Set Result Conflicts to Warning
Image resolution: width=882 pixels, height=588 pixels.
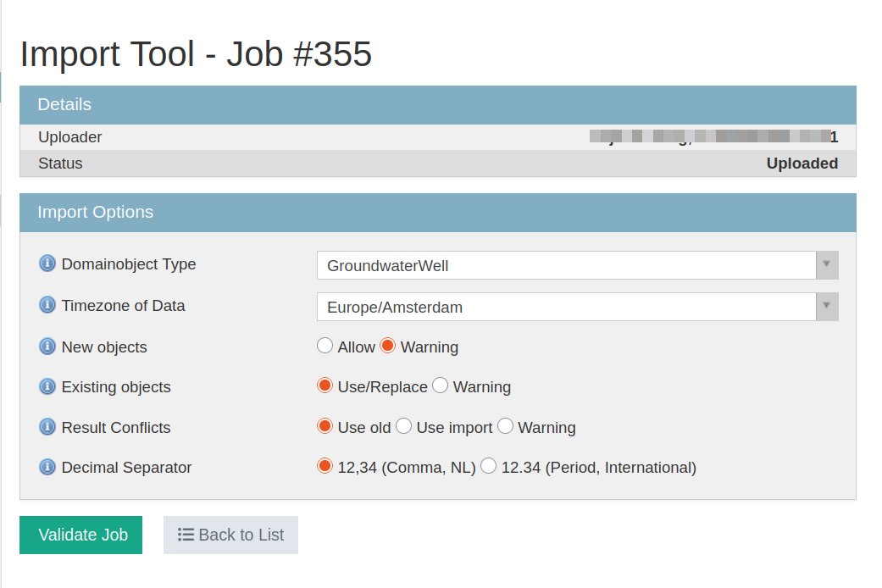click(506, 426)
